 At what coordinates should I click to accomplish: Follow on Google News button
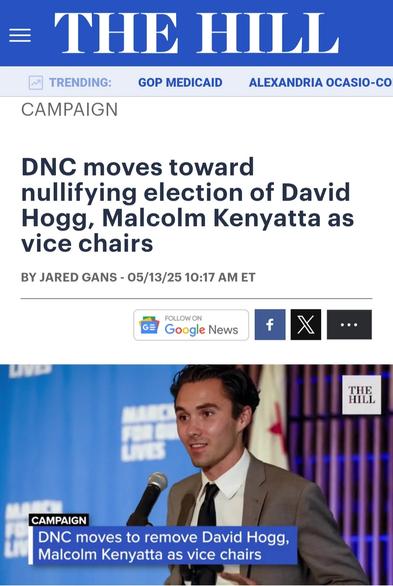point(191,325)
